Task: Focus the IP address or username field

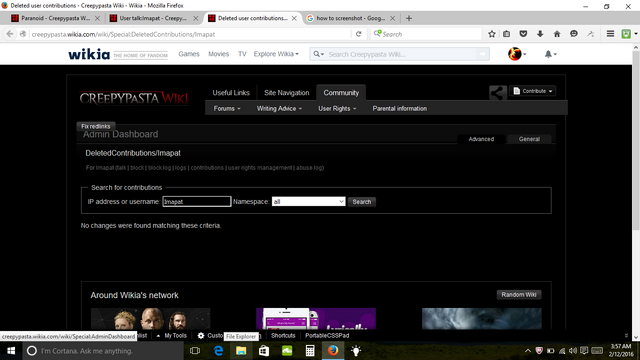Action: (x=197, y=202)
